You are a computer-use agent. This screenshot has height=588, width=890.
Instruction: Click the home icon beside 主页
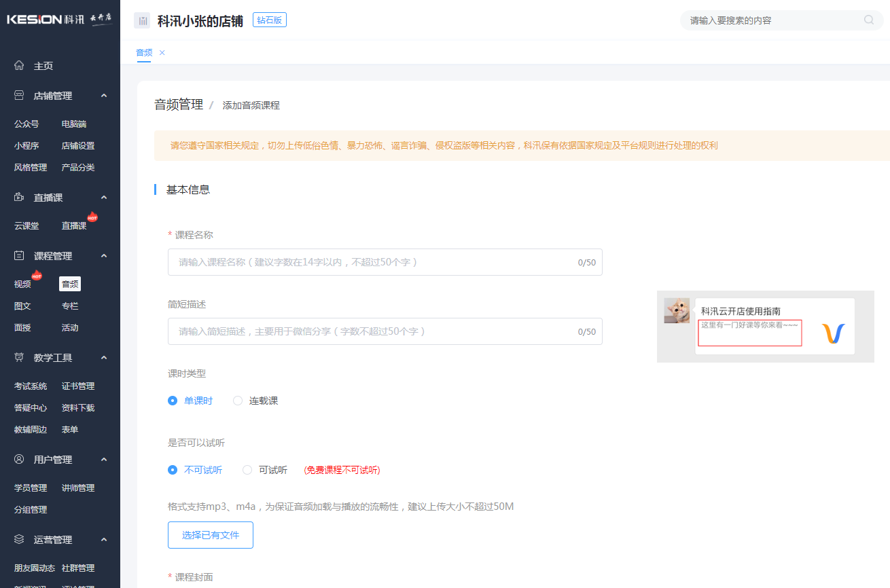tap(18, 65)
